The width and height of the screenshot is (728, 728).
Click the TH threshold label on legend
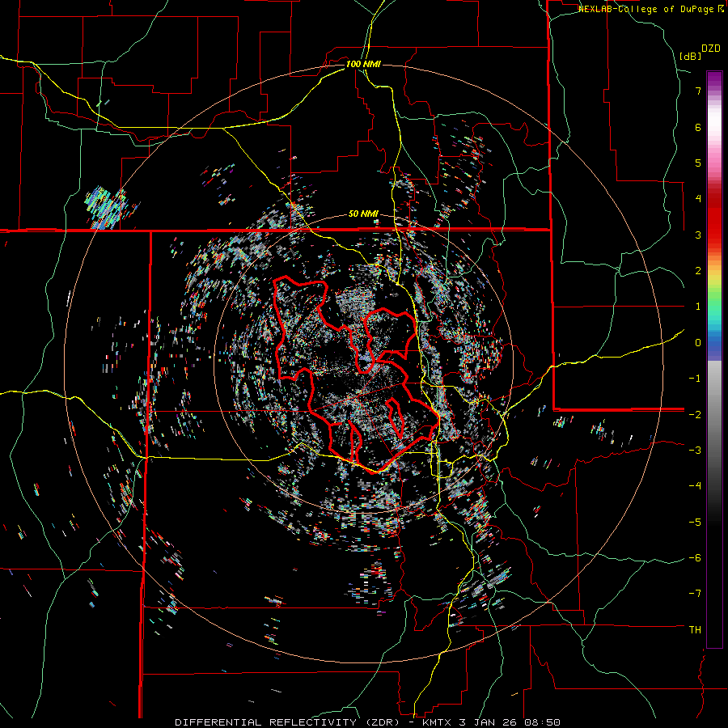[x=695, y=630]
